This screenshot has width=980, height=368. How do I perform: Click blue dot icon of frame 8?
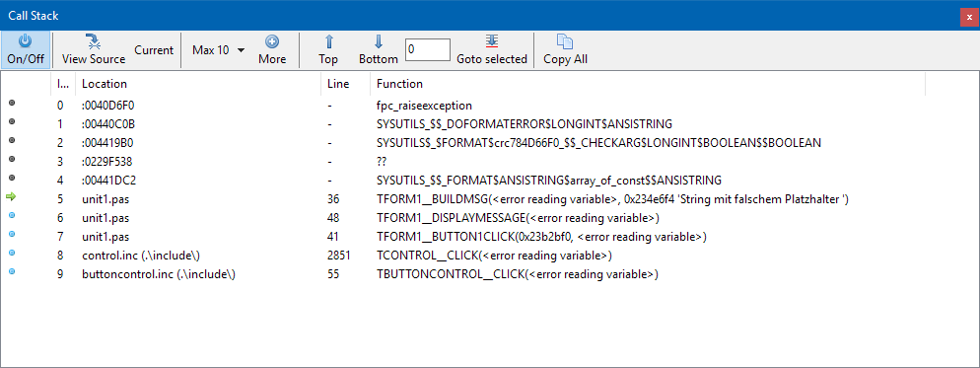pyautogui.click(x=11, y=253)
